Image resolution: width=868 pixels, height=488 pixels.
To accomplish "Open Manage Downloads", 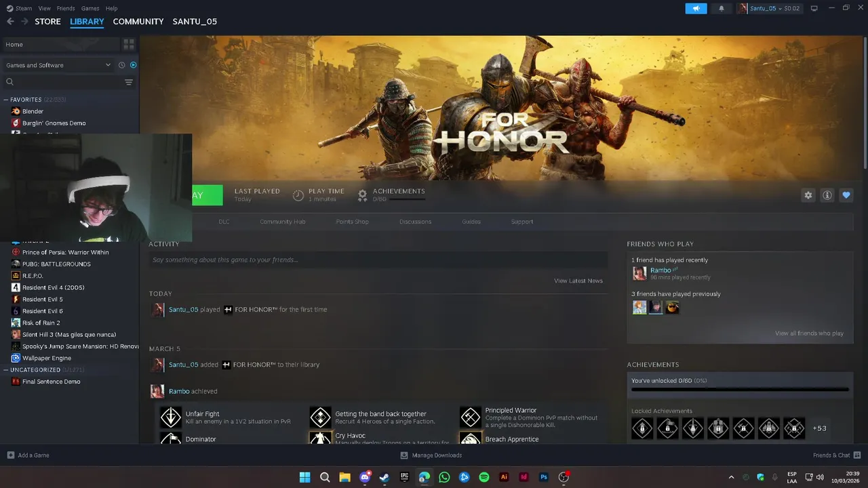I will tap(431, 455).
